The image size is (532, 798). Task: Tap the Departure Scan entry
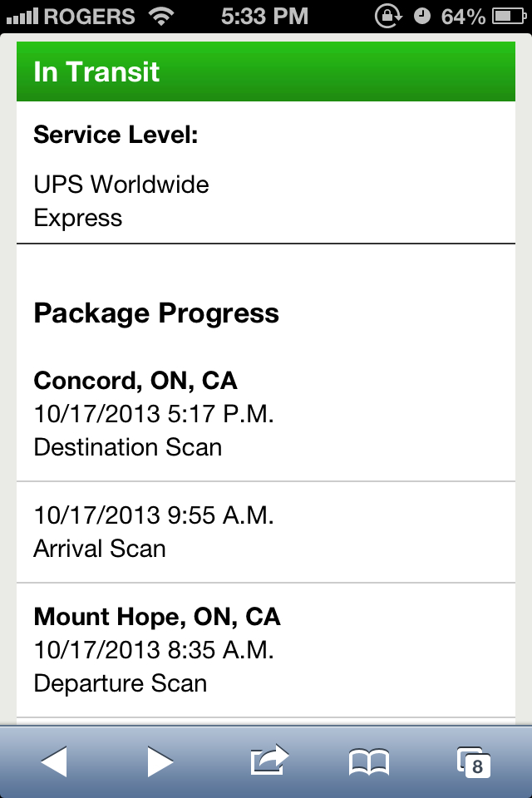click(x=121, y=683)
